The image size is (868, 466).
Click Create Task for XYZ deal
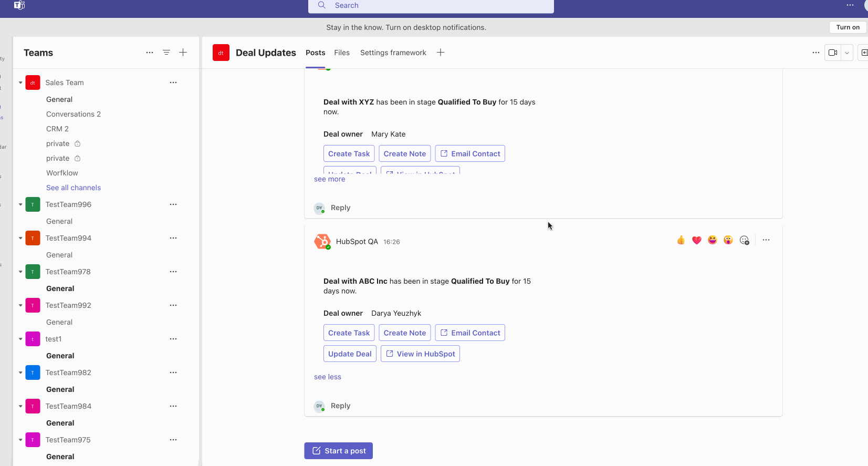click(x=349, y=153)
